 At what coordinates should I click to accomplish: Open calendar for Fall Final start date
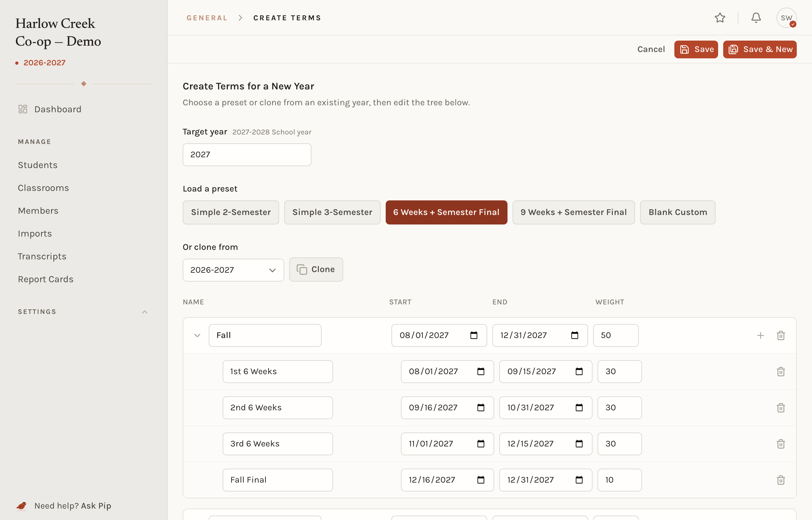[x=481, y=480]
